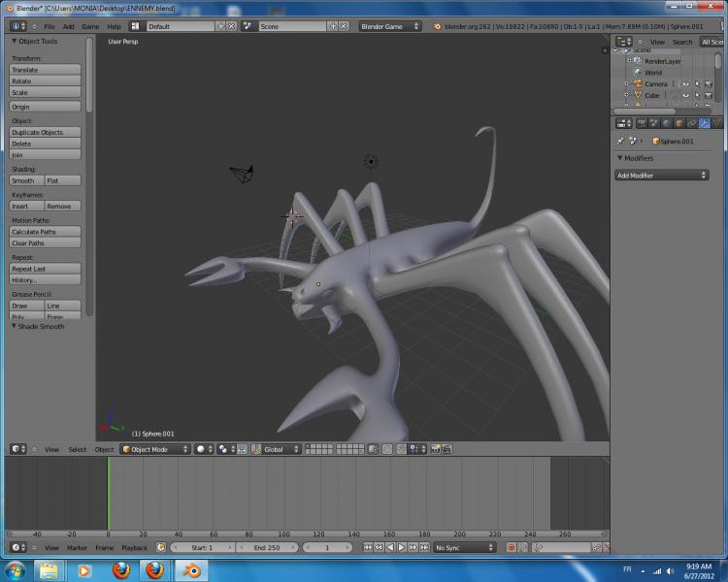Delete the Default screen layout
The height and width of the screenshot is (582, 728).
[232, 26]
